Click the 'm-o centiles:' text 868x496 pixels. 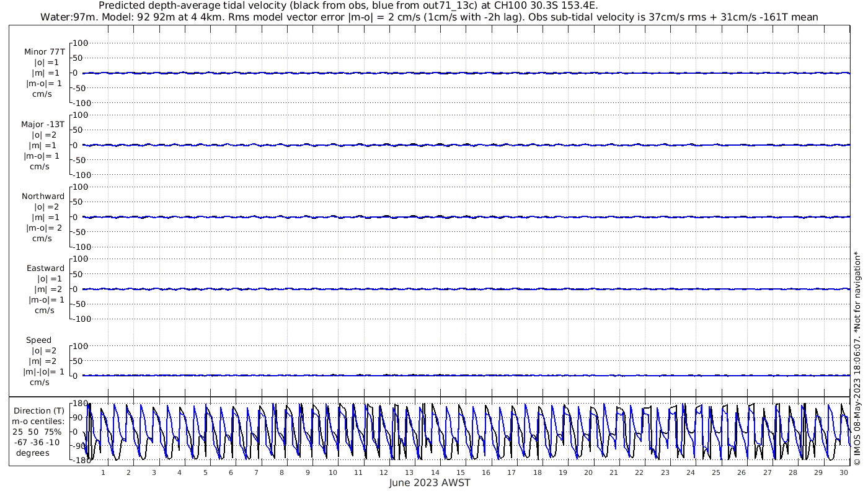(38, 422)
